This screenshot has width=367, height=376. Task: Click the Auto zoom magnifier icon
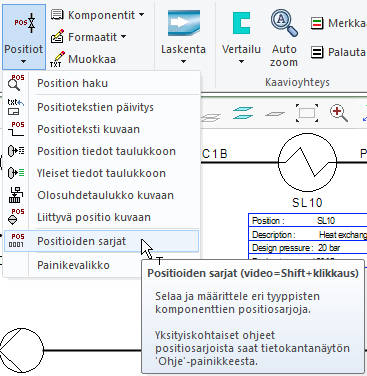[x=284, y=23]
